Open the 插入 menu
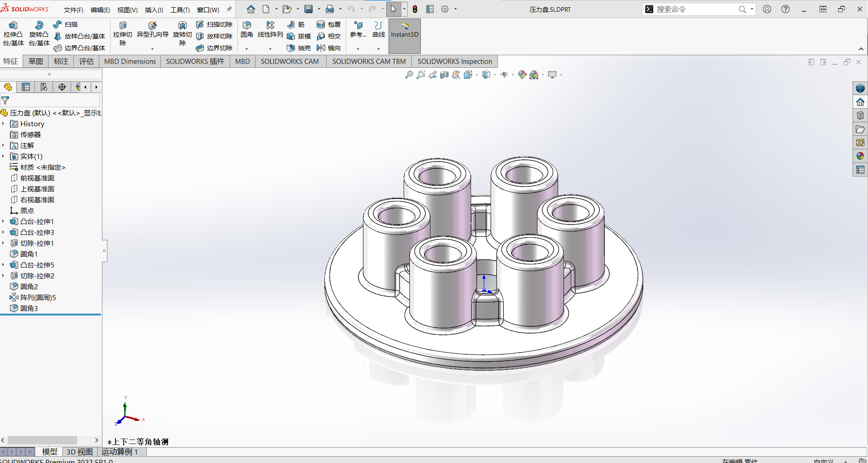868x463 pixels. pos(153,10)
